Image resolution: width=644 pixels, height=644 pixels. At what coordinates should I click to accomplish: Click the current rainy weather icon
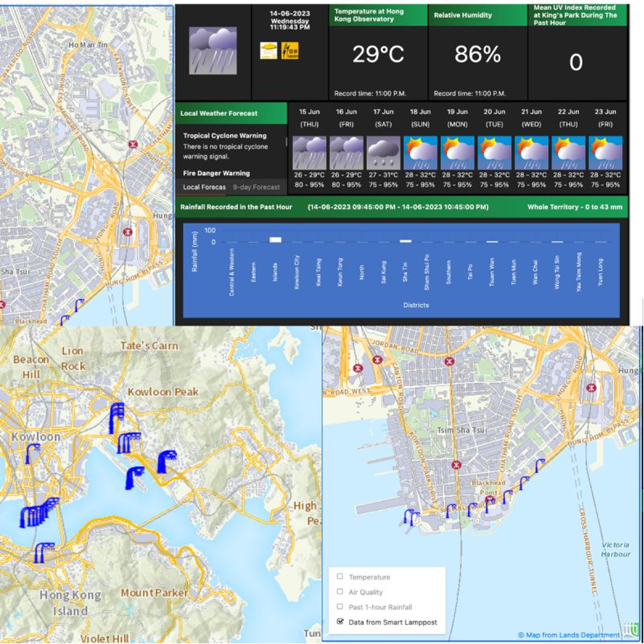213,51
